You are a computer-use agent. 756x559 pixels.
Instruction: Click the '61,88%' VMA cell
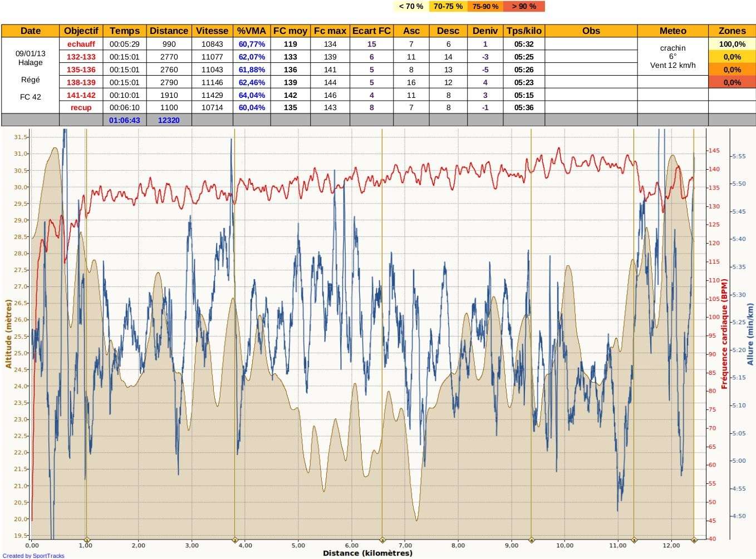pyautogui.click(x=252, y=70)
